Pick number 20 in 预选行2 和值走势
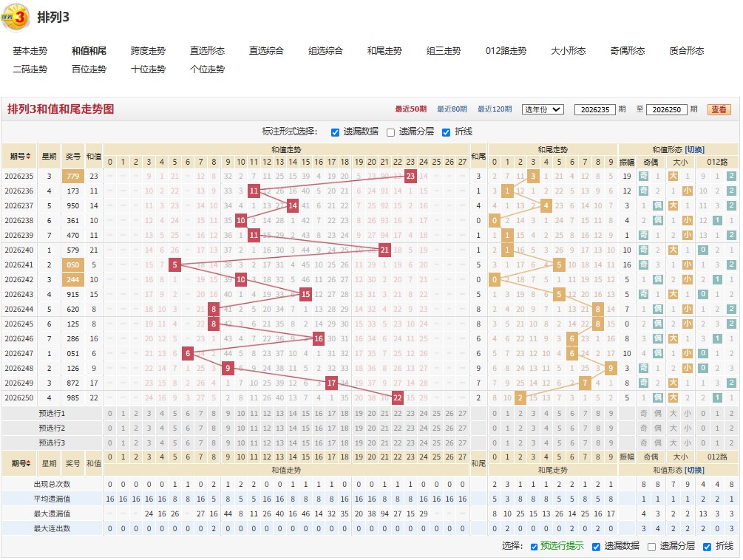 coord(371,428)
